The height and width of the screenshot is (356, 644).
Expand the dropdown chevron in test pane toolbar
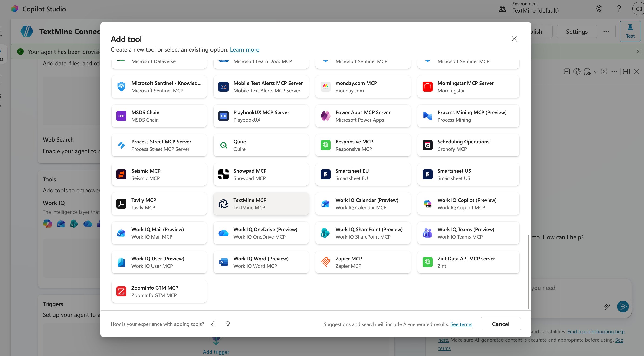tap(595, 72)
